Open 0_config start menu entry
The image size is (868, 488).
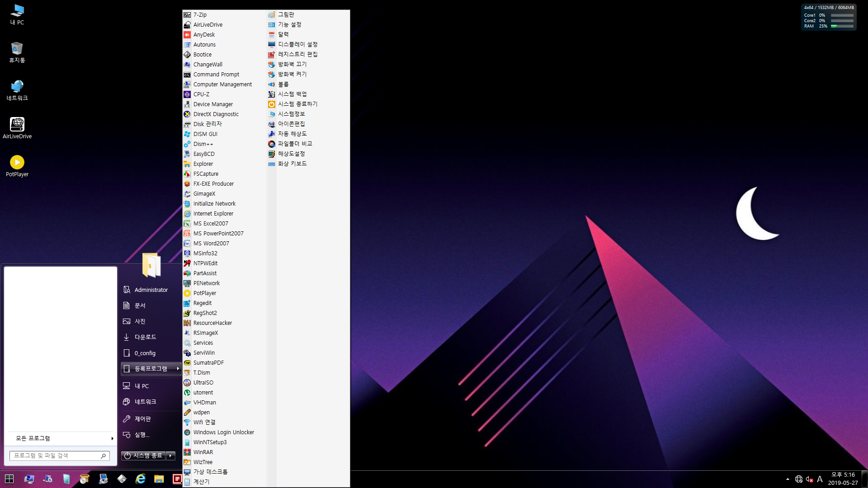(151, 353)
